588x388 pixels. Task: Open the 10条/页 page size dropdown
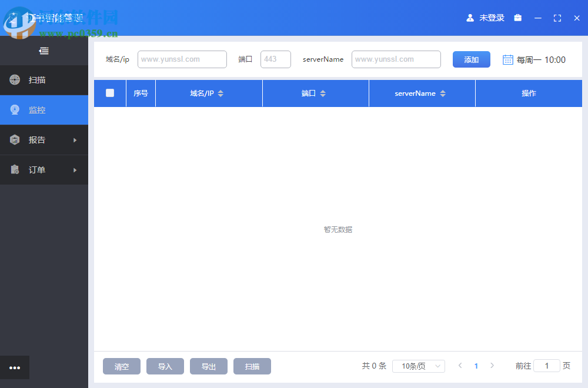point(418,366)
